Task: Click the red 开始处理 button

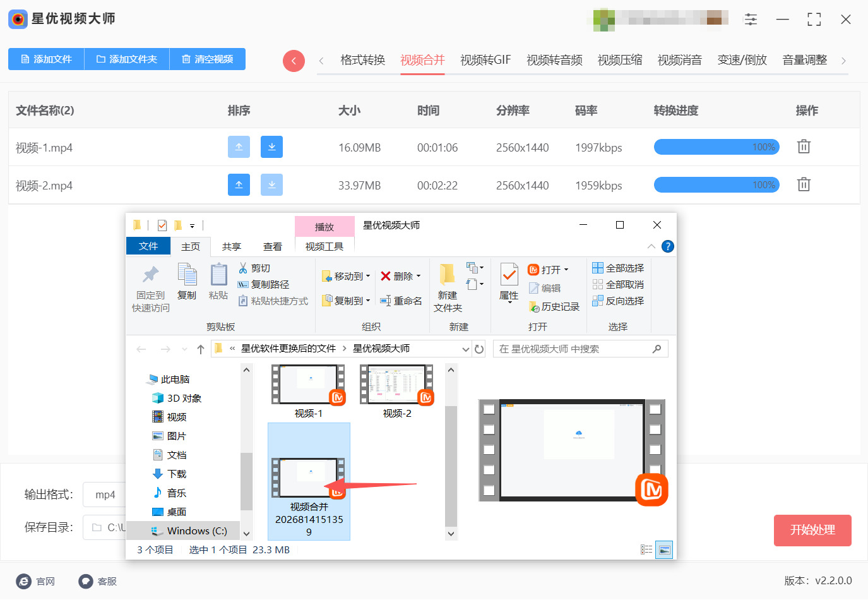Action: click(x=812, y=531)
